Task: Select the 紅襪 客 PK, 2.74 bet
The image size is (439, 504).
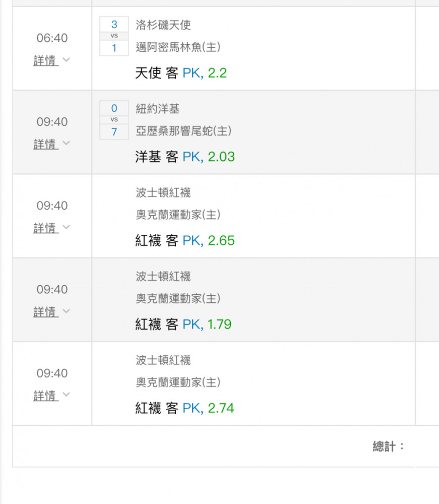Action: click(185, 408)
